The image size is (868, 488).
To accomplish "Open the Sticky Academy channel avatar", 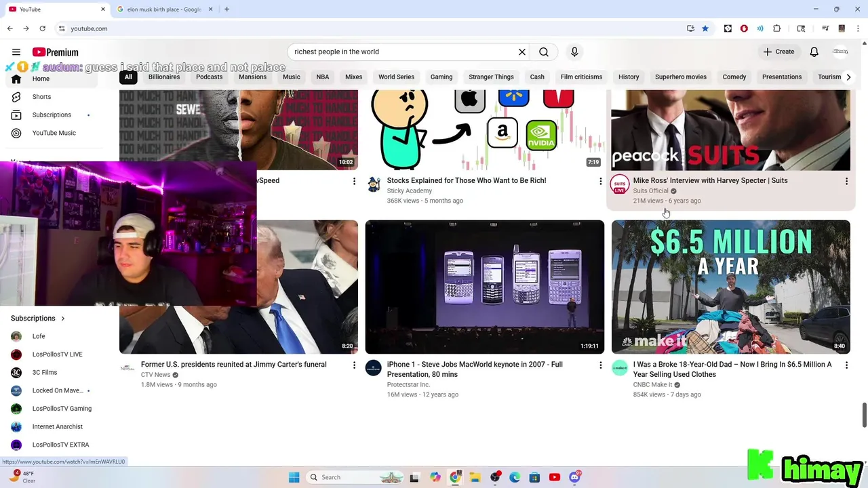I will (374, 184).
